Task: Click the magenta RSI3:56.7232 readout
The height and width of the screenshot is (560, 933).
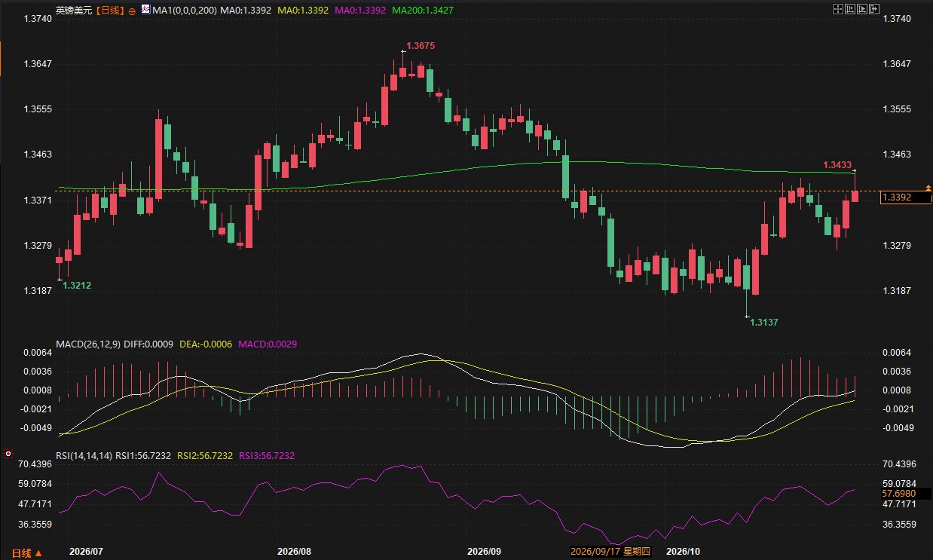Action: click(267, 456)
